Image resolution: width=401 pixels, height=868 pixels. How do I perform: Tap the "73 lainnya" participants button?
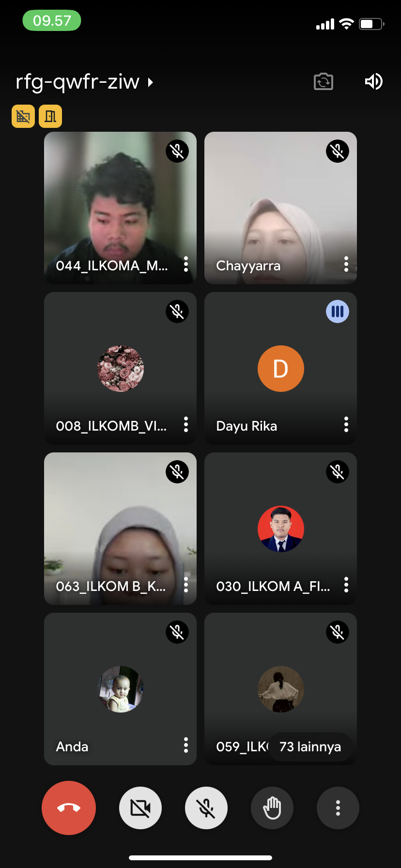(x=310, y=746)
